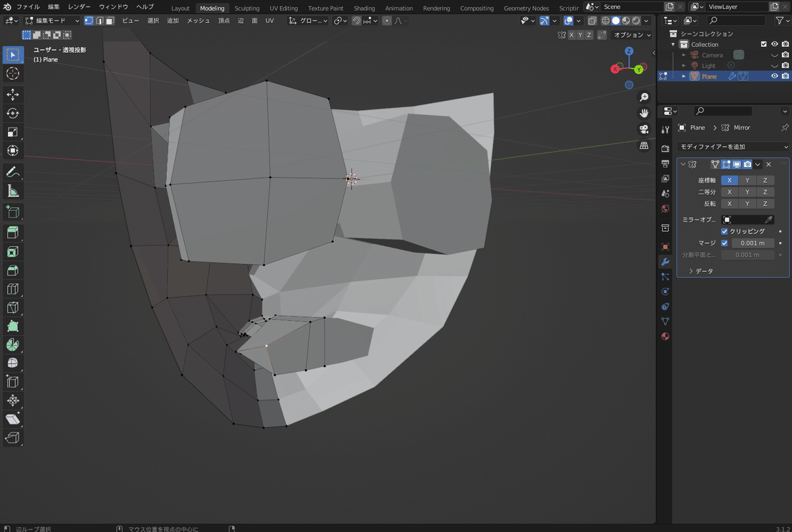Choose the Rip Region tool

(13, 438)
